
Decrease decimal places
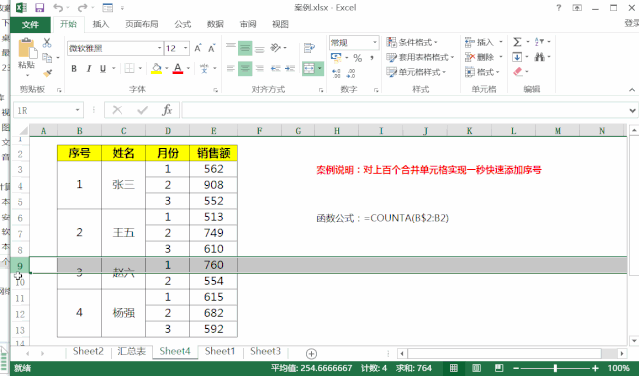point(351,73)
